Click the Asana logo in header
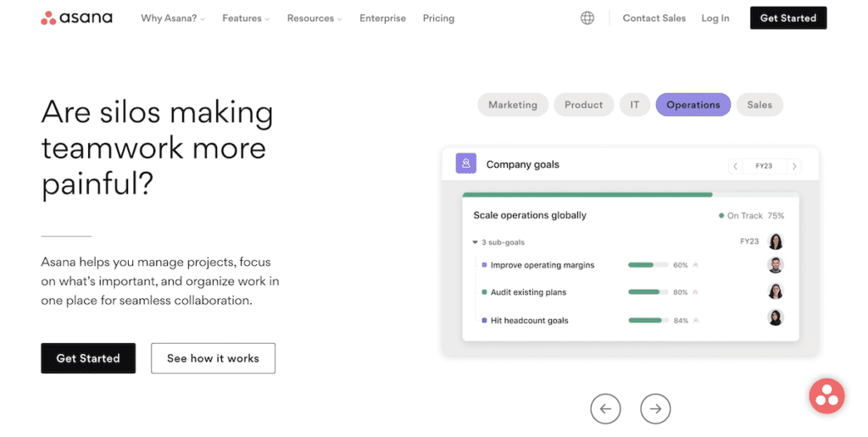Viewport: 868px width, 437px height. [76, 18]
